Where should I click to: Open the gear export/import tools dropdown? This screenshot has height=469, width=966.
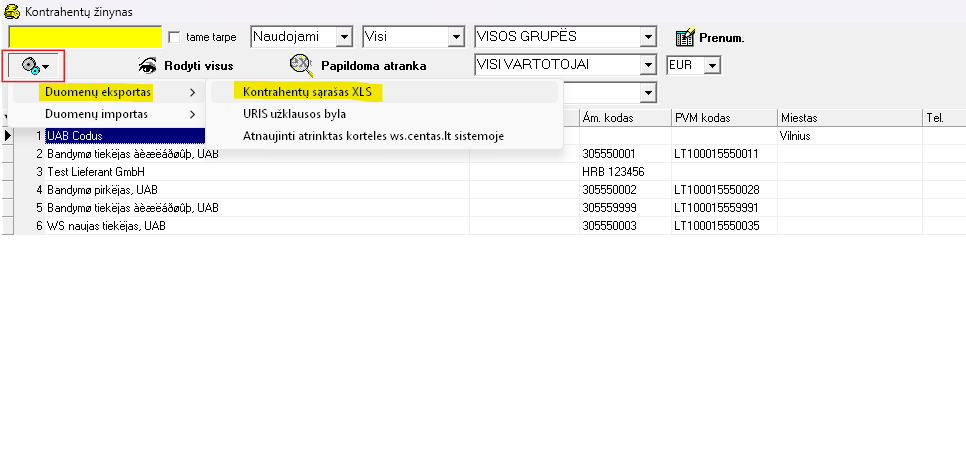click(34, 66)
